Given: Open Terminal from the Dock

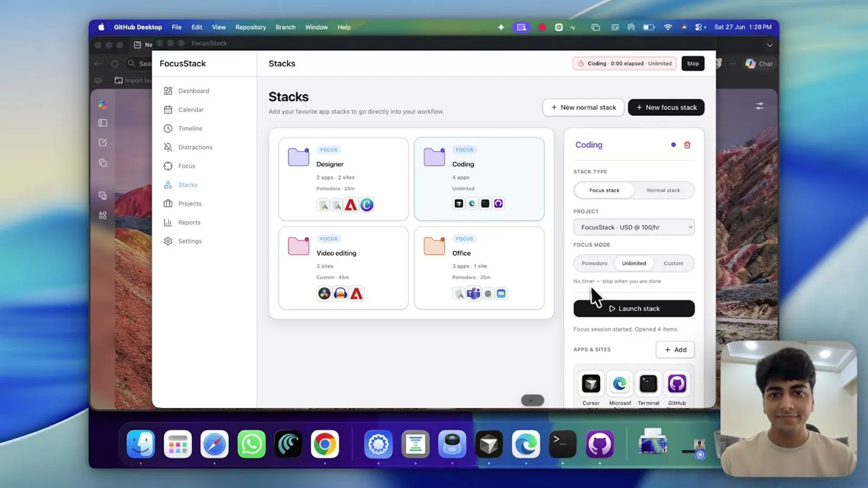Looking at the screenshot, I should click(x=563, y=444).
